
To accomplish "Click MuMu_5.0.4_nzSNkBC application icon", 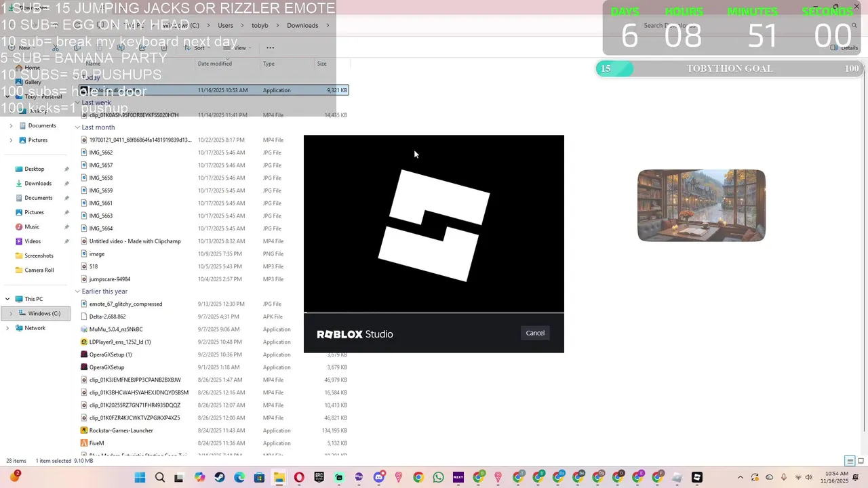I will pos(84,329).
